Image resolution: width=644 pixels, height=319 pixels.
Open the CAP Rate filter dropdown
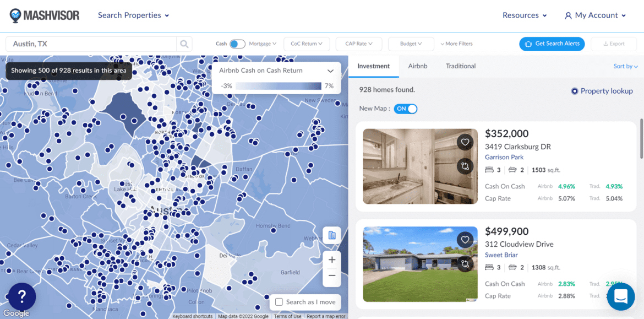point(358,44)
